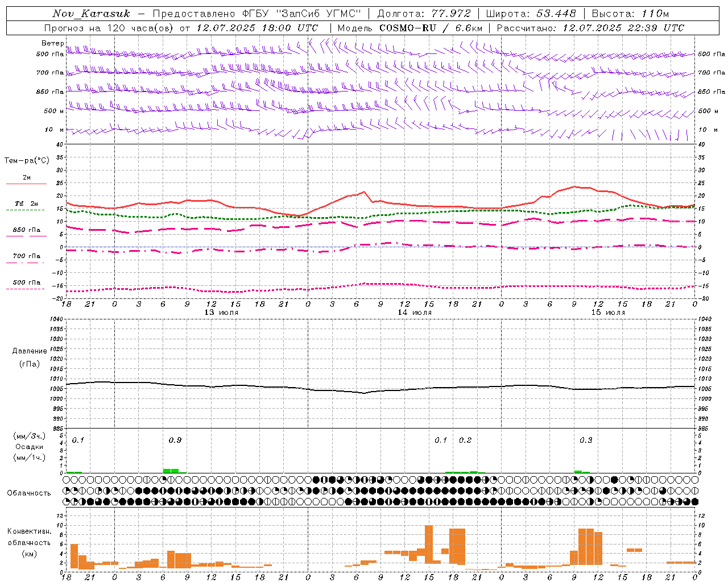This screenshot has height=582, width=728.
Task: Click the Осадки precipitation label
Action: 30,447
